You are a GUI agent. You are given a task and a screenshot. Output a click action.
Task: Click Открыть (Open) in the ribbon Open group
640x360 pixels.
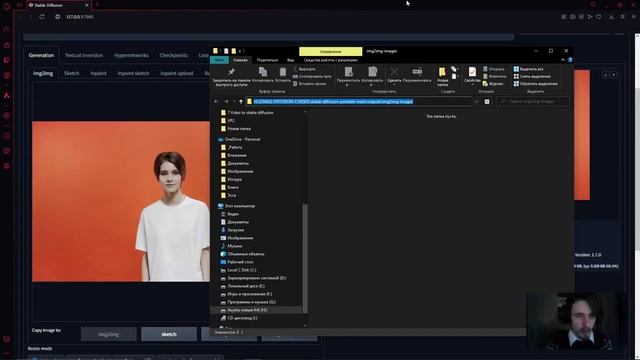pyautogui.click(x=493, y=69)
